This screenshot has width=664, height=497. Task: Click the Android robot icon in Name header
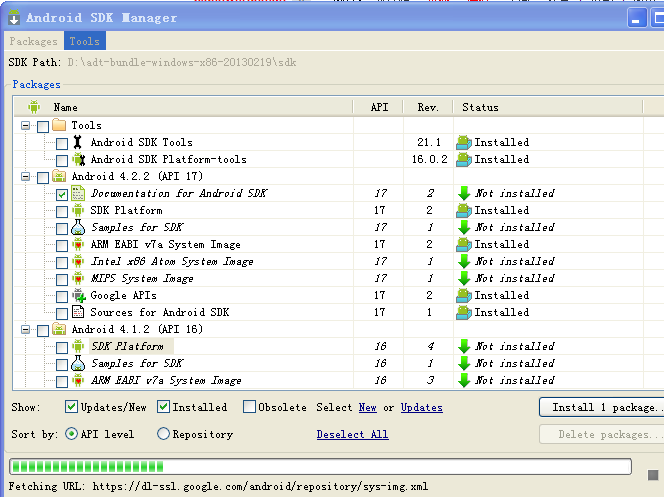click(34, 107)
